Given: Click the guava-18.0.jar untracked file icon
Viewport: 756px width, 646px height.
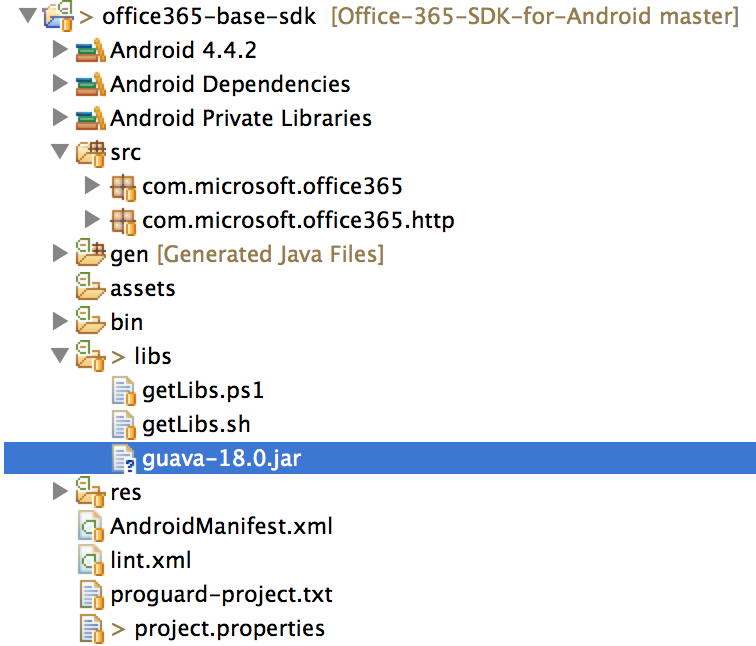Looking at the screenshot, I should click(x=123, y=458).
